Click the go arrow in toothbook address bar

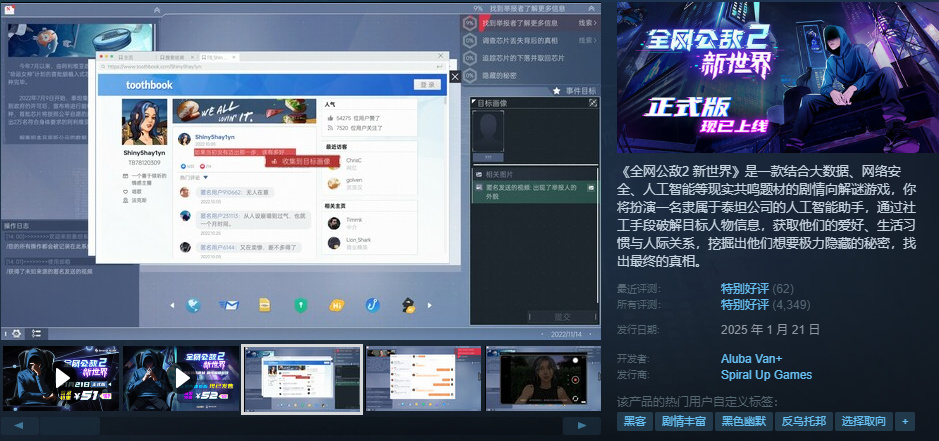[440, 67]
